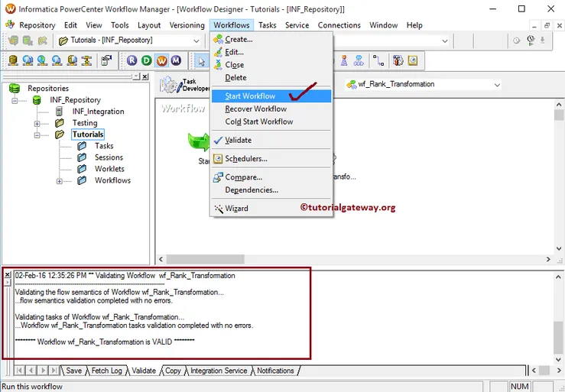Image resolution: width=565 pixels, height=392 pixels.
Task: Click the orange cone task toolbar icon
Action: tap(344, 60)
